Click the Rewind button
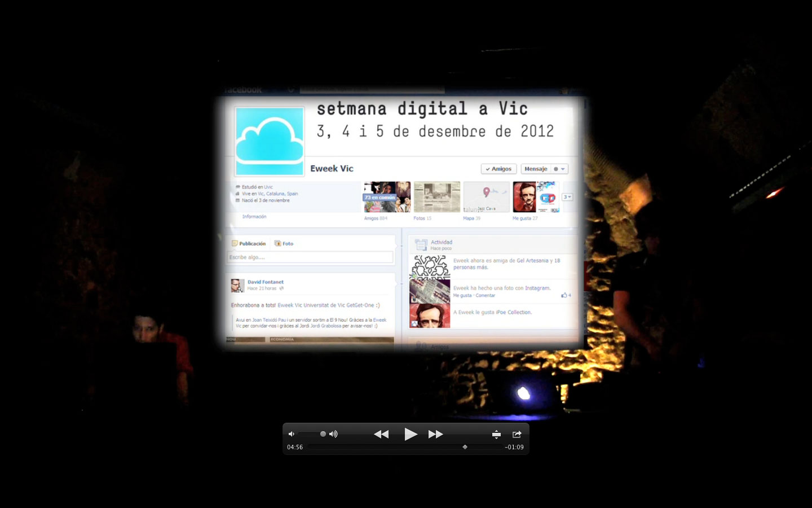The width and height of the screenshot is (812, 508). 381,434
